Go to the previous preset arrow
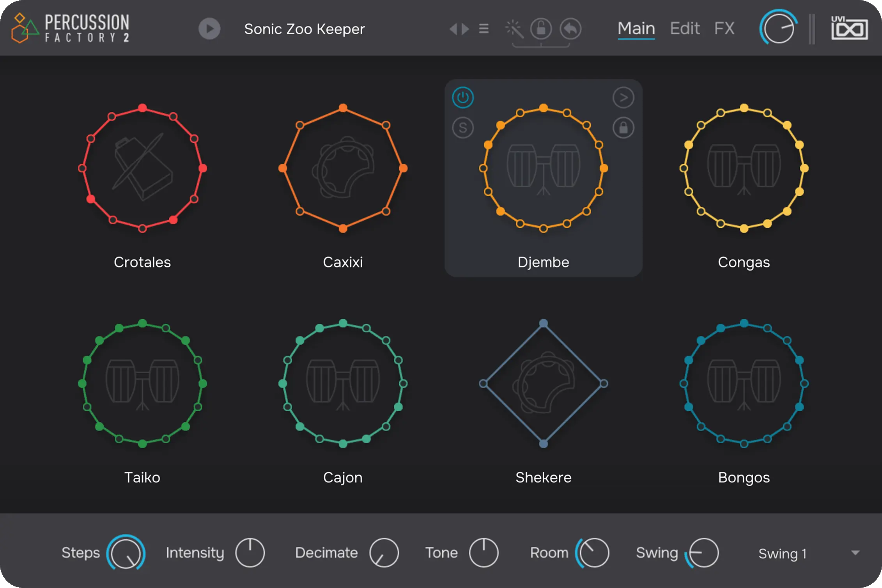The image size is (882, 588). 453,29
